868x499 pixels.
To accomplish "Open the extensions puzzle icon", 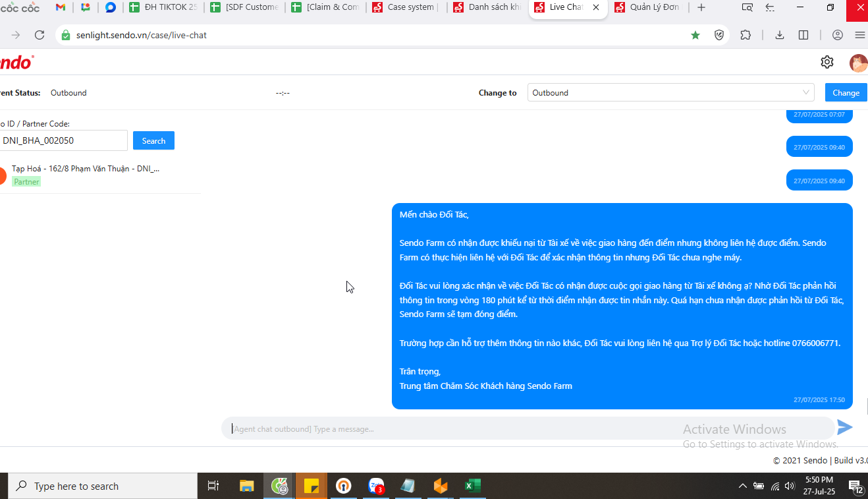I will 746,35.
